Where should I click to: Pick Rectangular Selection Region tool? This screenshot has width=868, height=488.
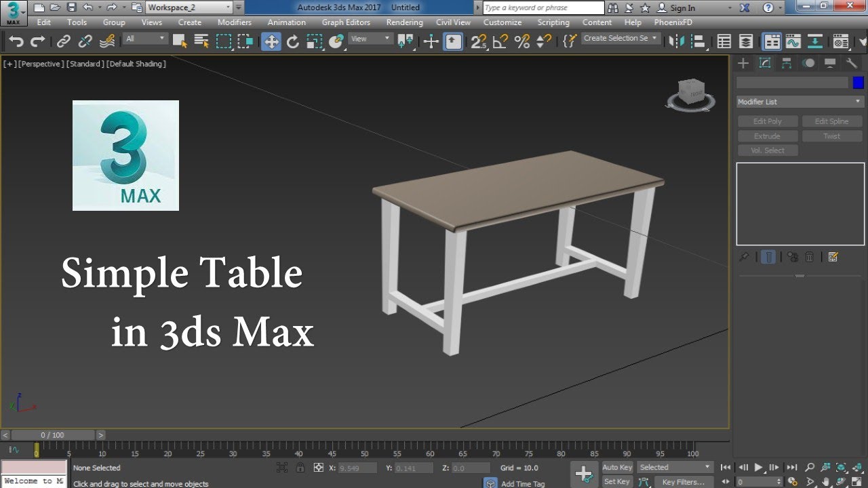click(224, 41)
